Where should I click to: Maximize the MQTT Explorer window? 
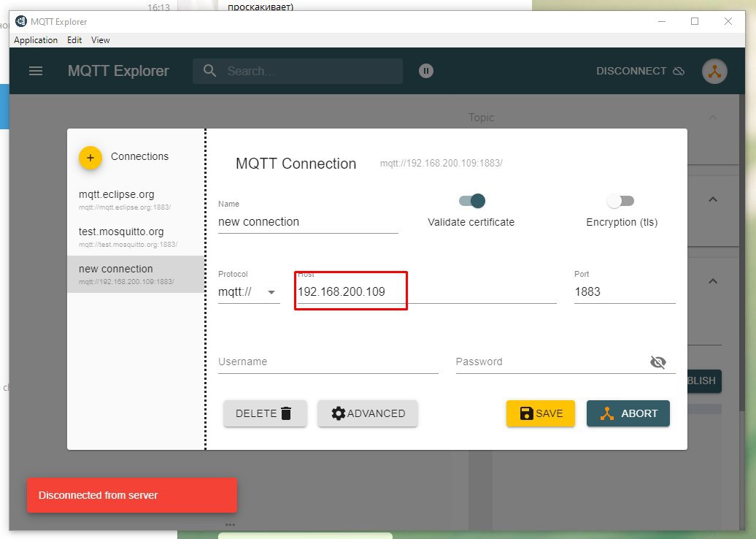695,21
